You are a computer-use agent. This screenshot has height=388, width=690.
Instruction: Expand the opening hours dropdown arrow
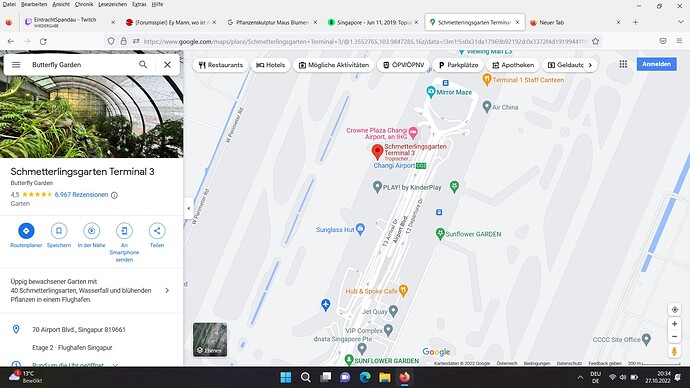click(115, 365)
